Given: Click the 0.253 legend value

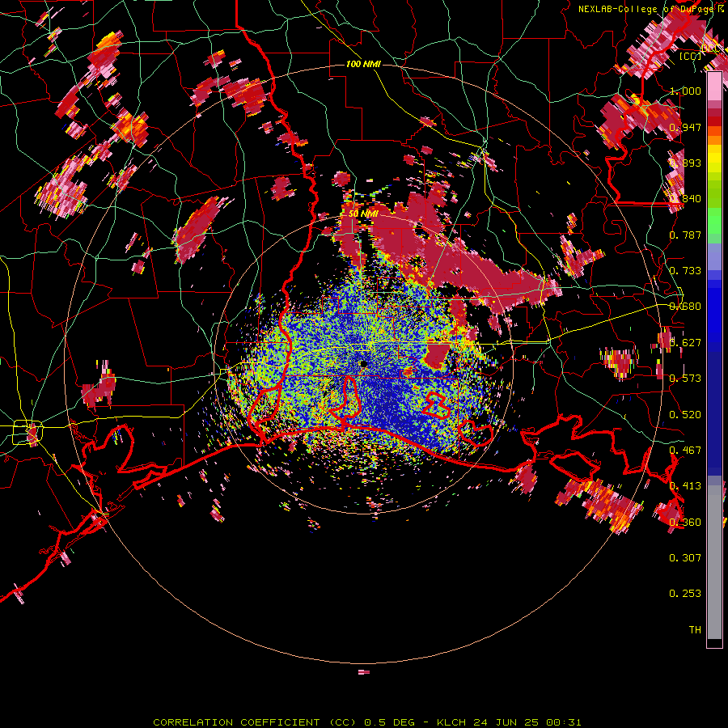Looking at the screenshot, I should point(685,594).
